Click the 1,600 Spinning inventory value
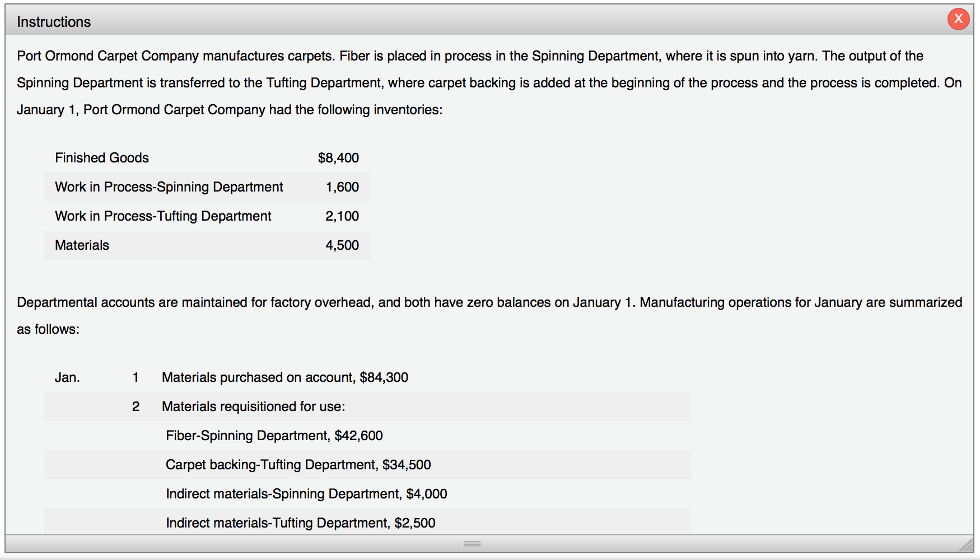Screen dimensions: 980x560 point(342,187)
